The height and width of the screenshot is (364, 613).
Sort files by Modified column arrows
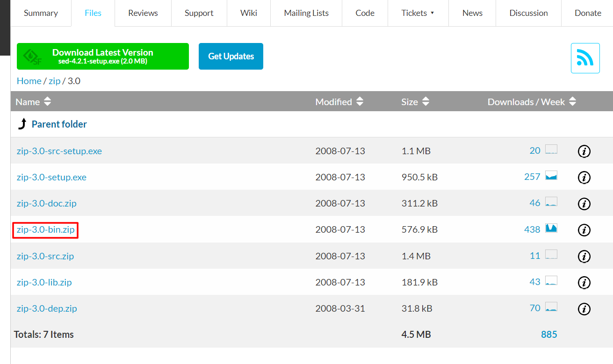[x=360, y=101]
